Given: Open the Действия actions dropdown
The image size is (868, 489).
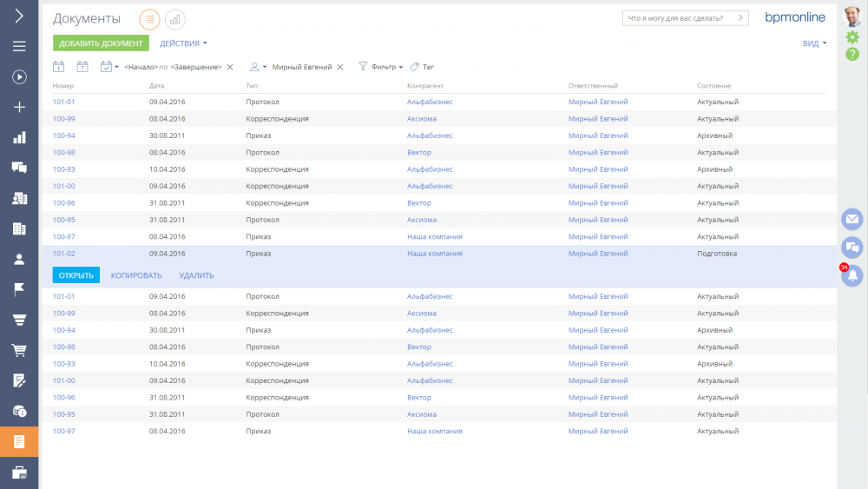Looking at the screenshot, I should (183, 43).
